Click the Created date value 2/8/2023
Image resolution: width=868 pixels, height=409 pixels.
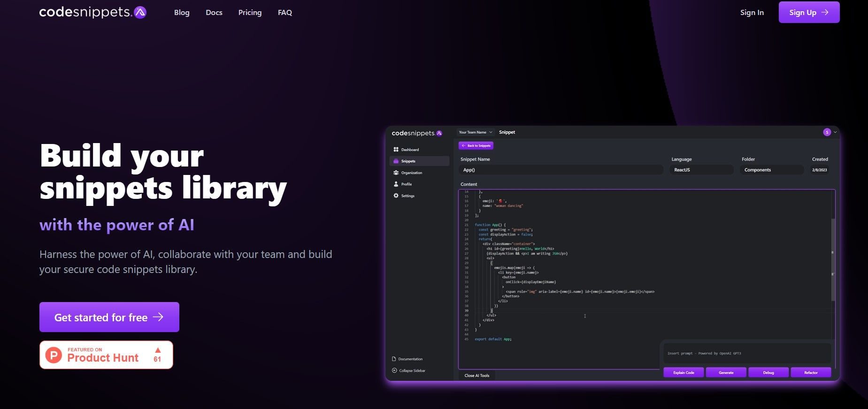pyautogui.click(x=820, y=170)
